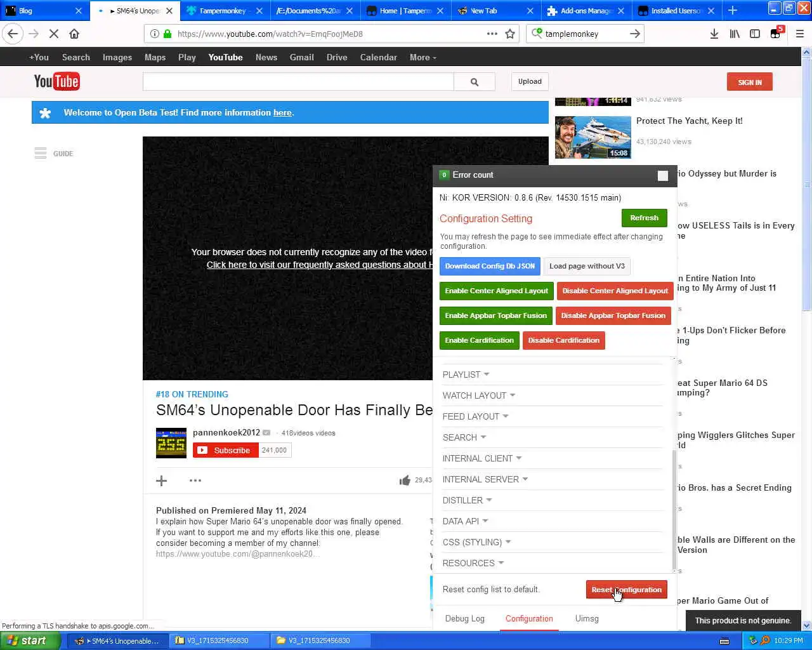This screenshot has height=650, width=812.
Task: Switch to the Add-ons Manager browser tab
Action: tap(586, 10)
